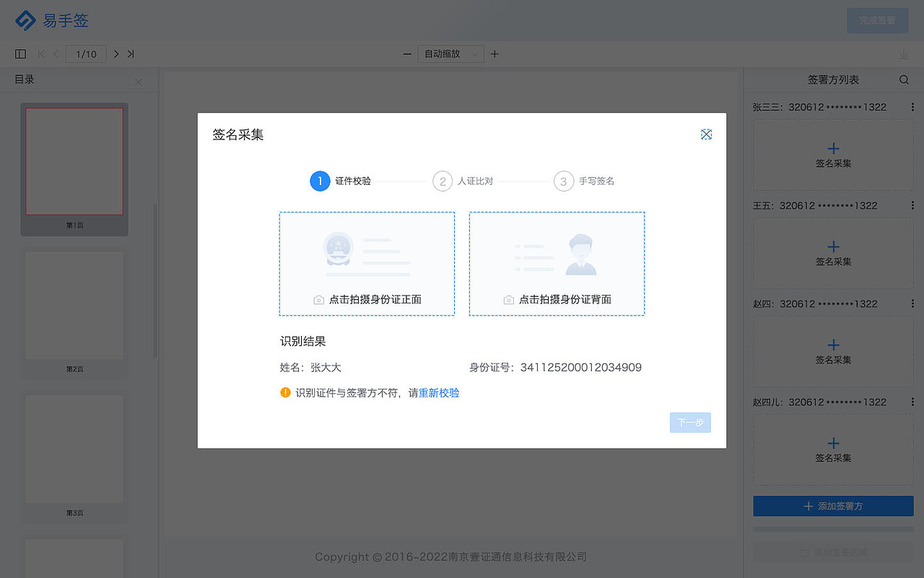
Task: Click 点击拍摄身份证正面 capture area
Action: (367, 264)
